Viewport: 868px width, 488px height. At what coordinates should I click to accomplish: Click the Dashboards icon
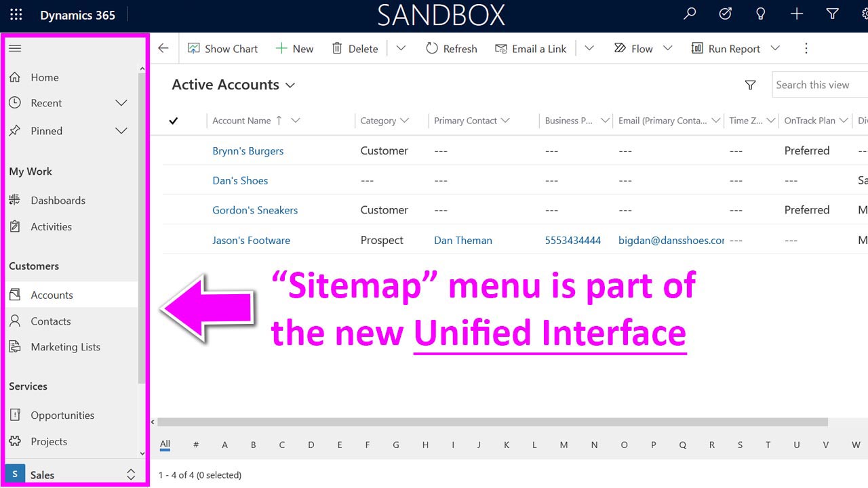tap(15, 200)
